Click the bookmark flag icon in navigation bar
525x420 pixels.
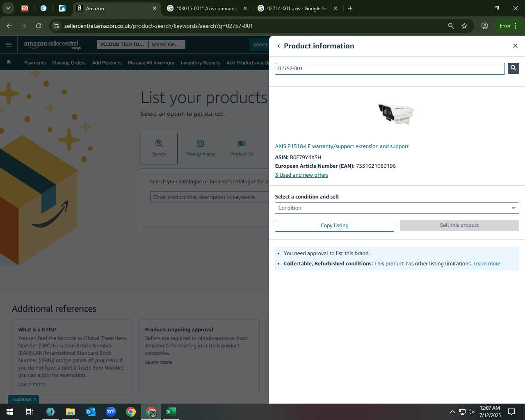(9, 62)
